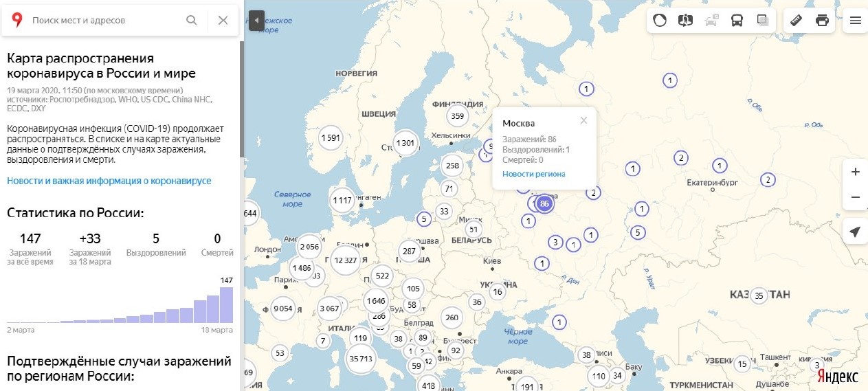This screenshot has width=868, height=391.
Task: Click the map marker showing 191
Action: (526, 386)
